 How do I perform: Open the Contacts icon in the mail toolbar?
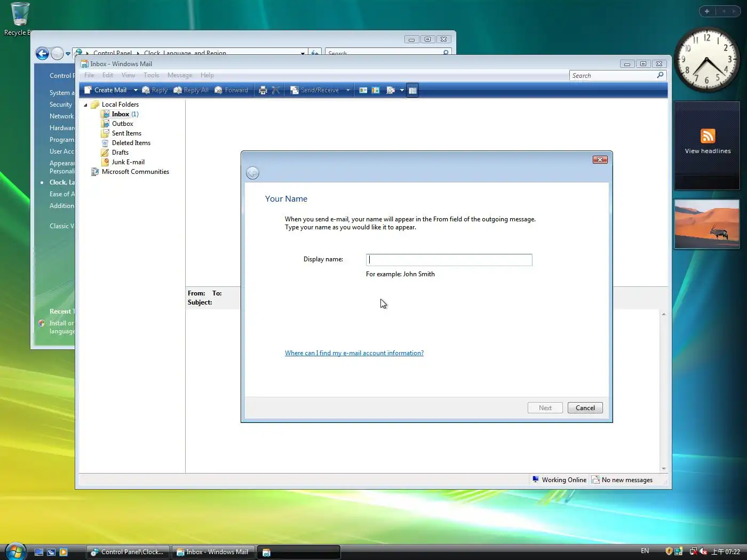[363, 90]
